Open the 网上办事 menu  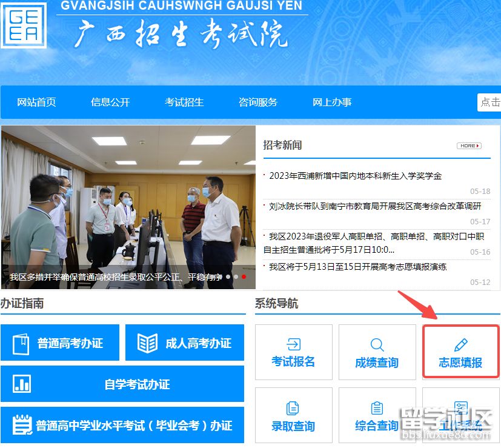[332, 102]
